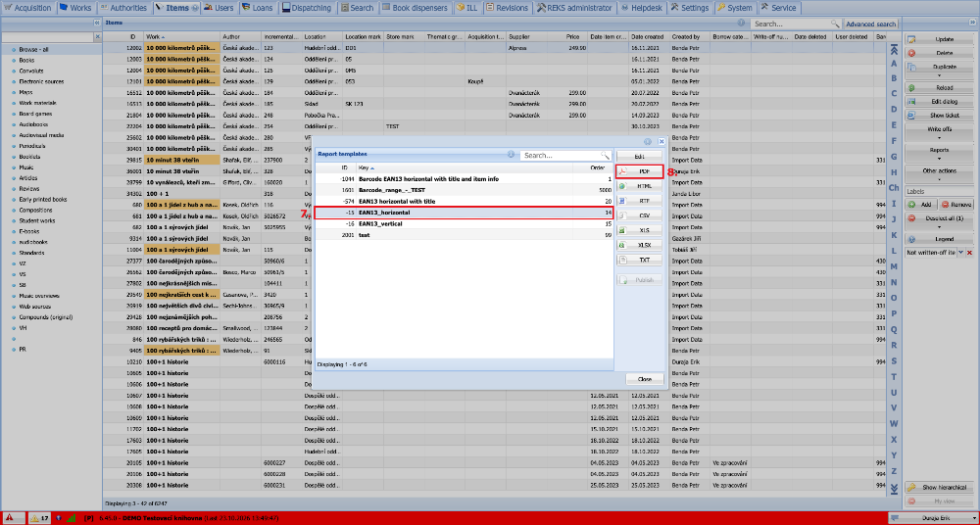This screenshot has width=980, height=525.
Task: Open Revisions tab
Action: (507, 8)
